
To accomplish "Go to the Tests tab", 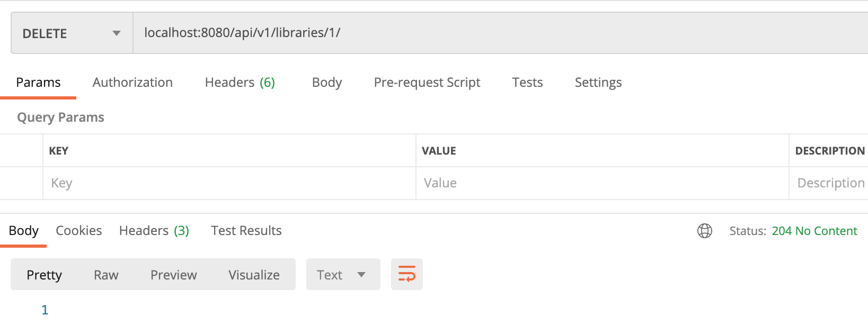I will coord(527,83).
